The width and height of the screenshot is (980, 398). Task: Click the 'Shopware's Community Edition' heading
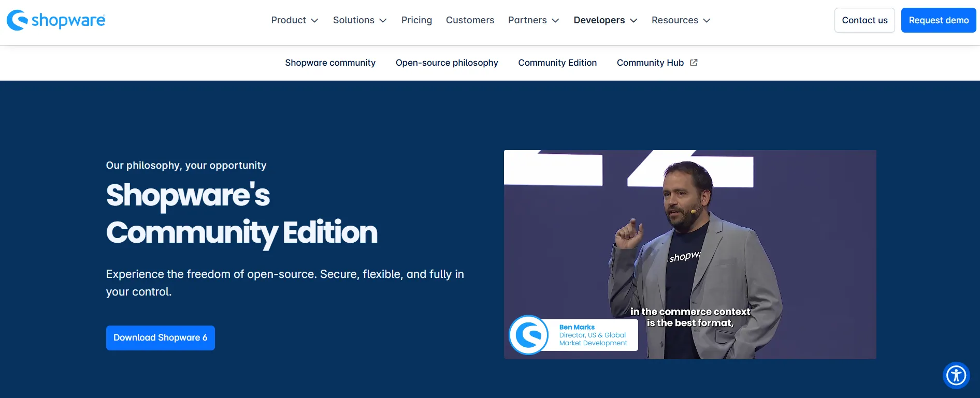241,214
